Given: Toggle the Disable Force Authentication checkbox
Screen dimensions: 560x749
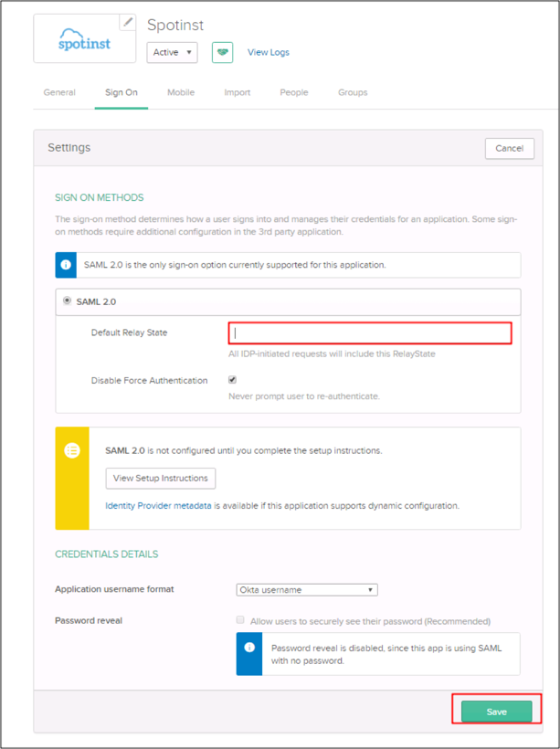Looking at the screenshot, I should pos(232,380).
